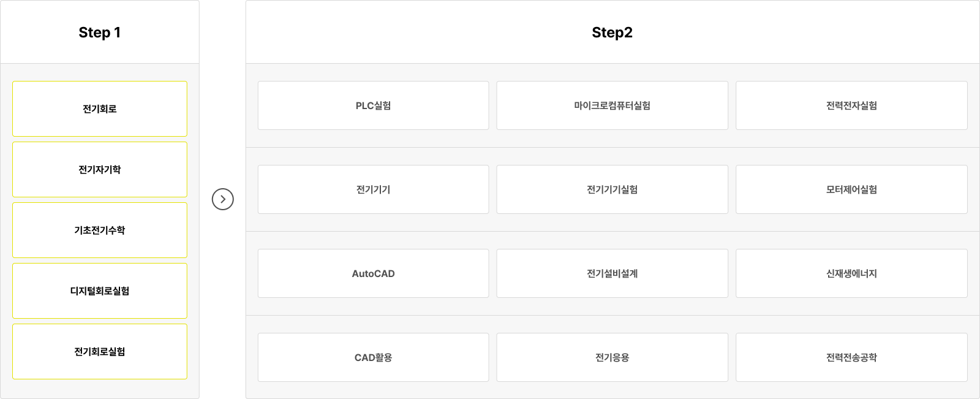Select the 기초전기수학 course card
Viewport: 980px width, 399px height.
[x=99, y=230]
